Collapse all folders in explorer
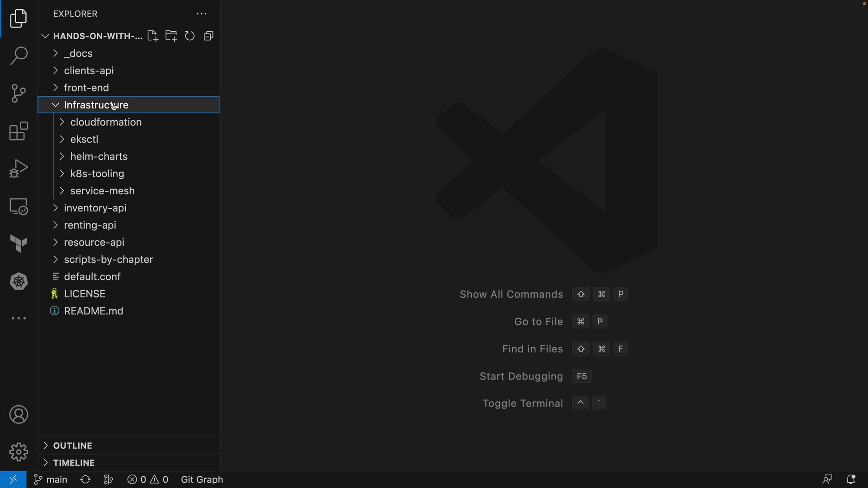Image resolution: width=868 pixels, height=488 pixels. point(208,36)
